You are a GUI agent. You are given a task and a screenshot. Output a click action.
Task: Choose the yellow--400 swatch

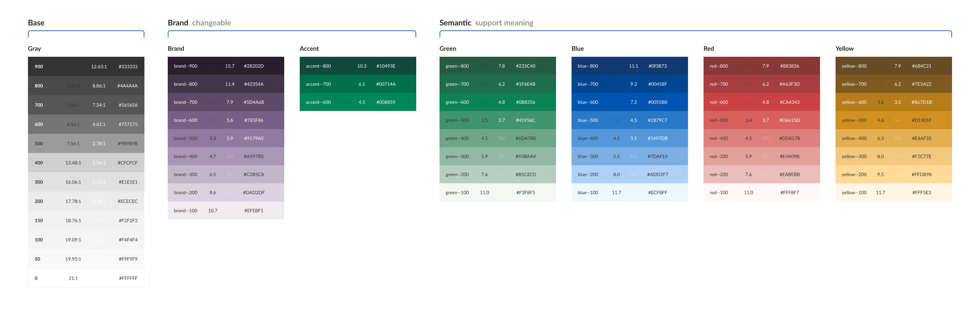point(893,138)
